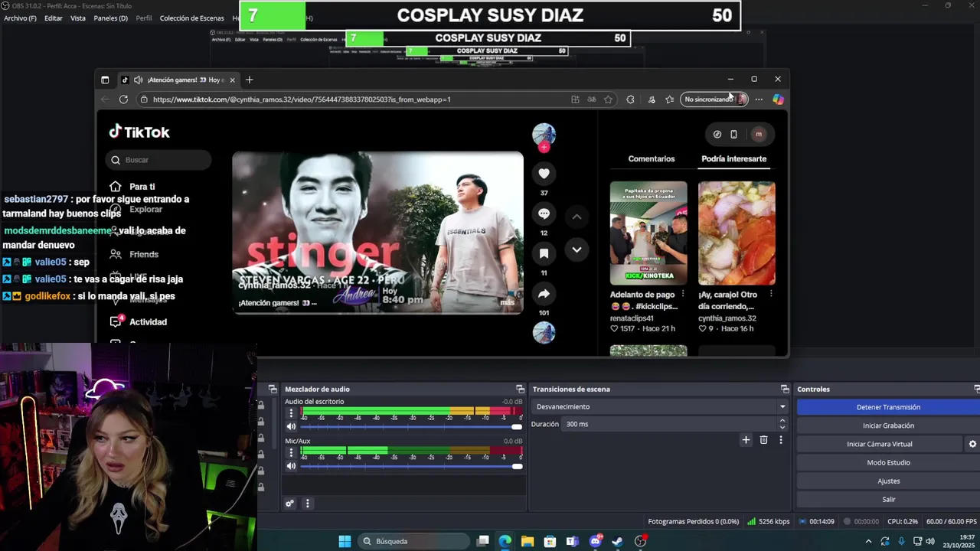Click TikTok Buscar search field

pos(158,160)
